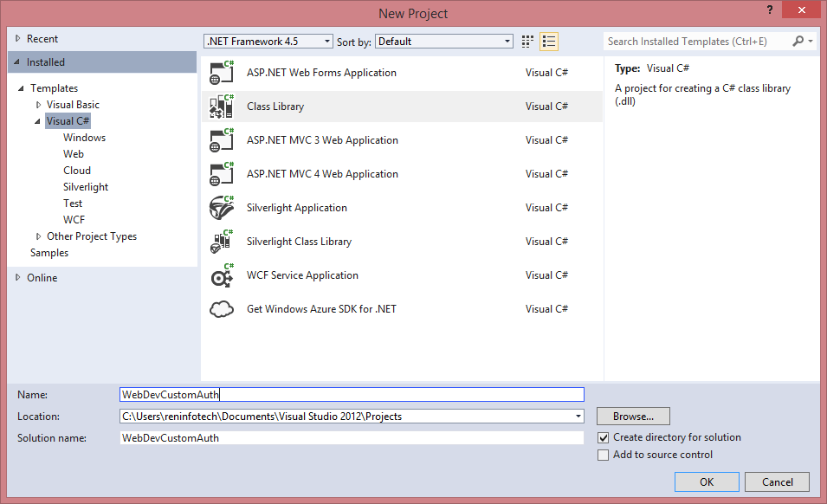Viewport: 827px width, 504px height.
Task: Click the ASP.NET Web Forms Application template icon
Action: [222, 72]
